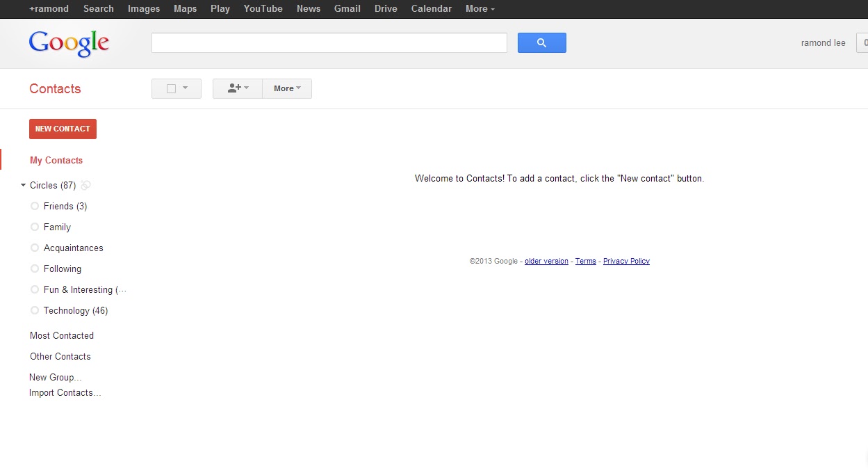Open Calendar in the top bar
868x473 pixels.
(432, 9)
